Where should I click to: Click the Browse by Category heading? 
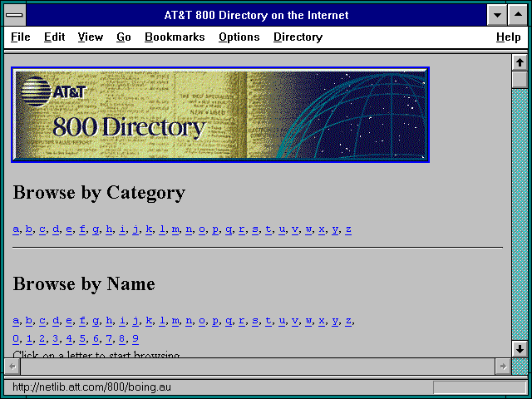point(99,193)
